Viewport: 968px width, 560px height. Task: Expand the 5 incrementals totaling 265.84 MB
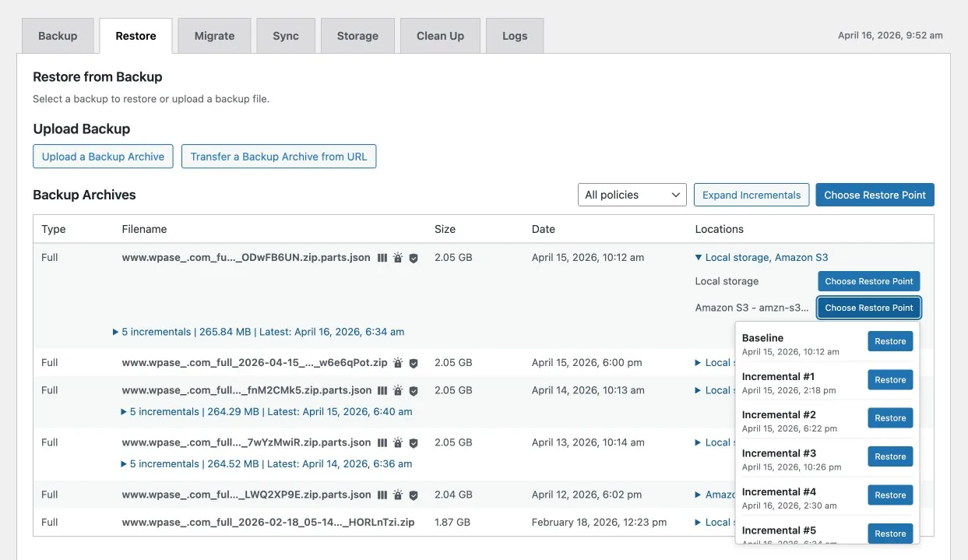point(259,332)
